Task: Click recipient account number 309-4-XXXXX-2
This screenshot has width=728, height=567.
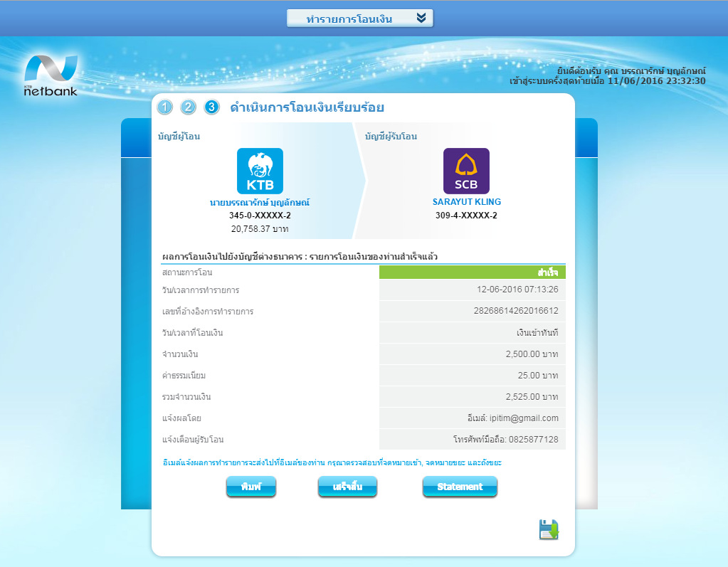Action: click(466, 216)
